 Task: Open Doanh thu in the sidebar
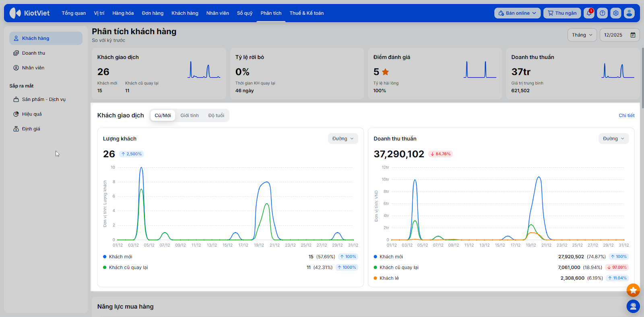(33, 53)
